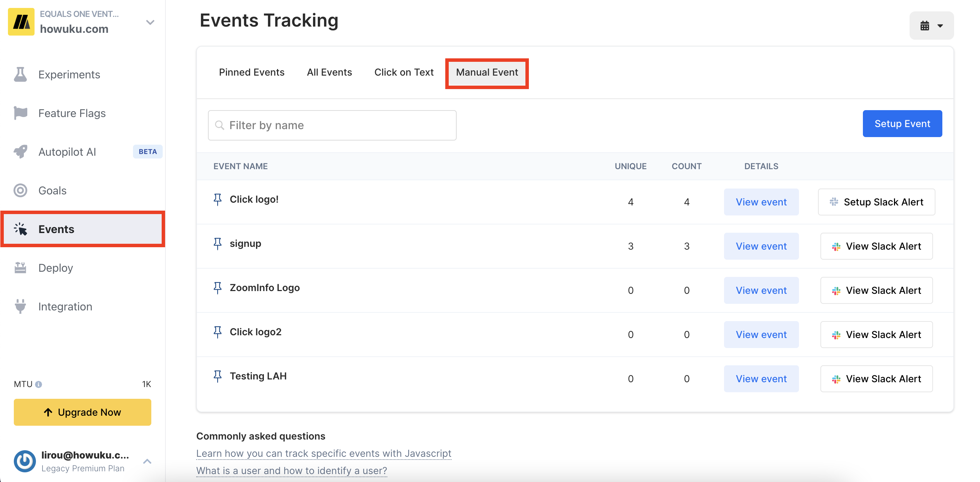Switch to the All Events tab
The height and width of the screenshot is (482, 980).
tap(329, 72)
